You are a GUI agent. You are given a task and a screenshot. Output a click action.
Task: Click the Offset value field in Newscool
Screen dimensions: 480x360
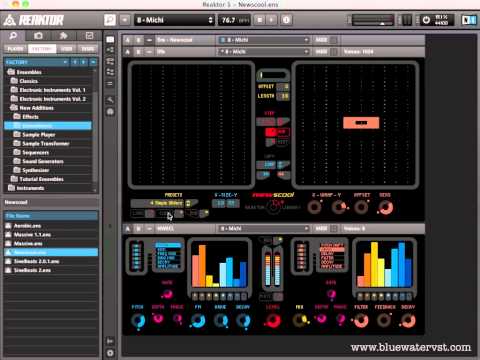click(283, 87)
